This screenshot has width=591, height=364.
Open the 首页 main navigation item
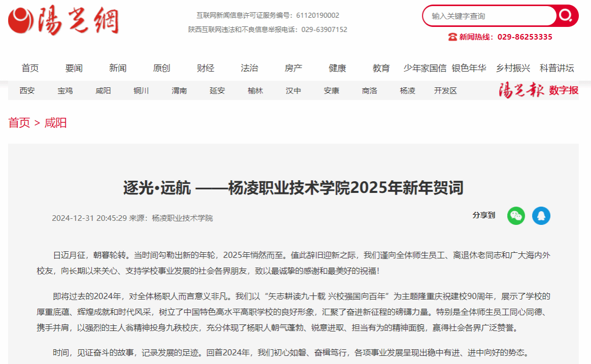click(30, 68)
